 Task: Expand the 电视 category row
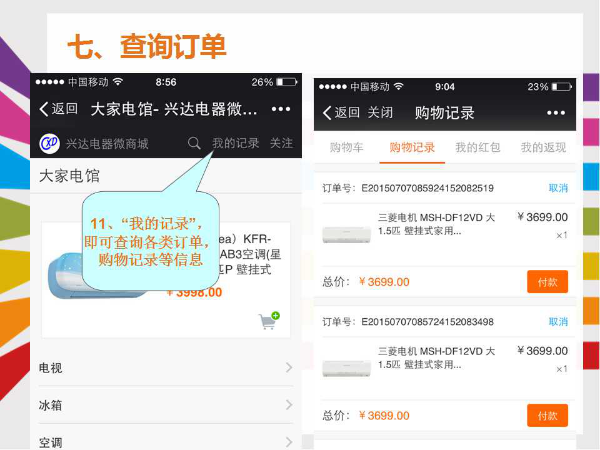click(166, 368)
